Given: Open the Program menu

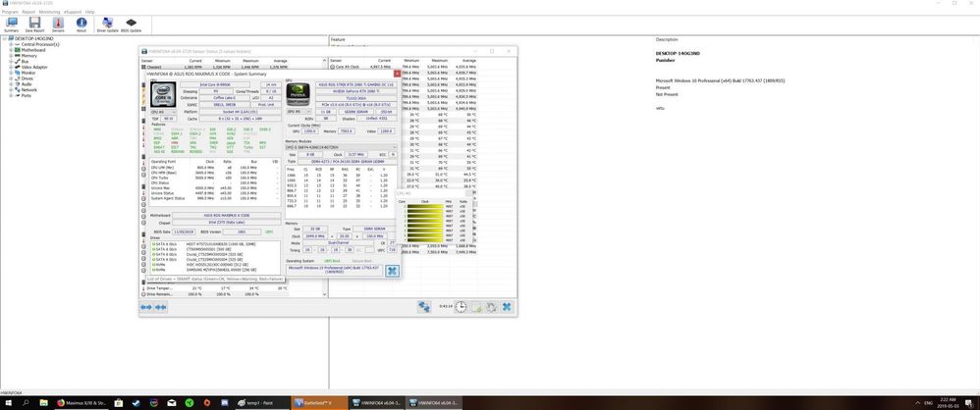Looking at the screenshot, I should (x=10, y=12).
